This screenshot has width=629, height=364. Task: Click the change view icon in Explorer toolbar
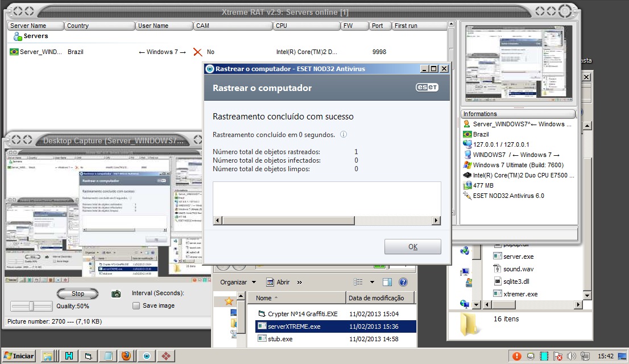coord(358,282)
